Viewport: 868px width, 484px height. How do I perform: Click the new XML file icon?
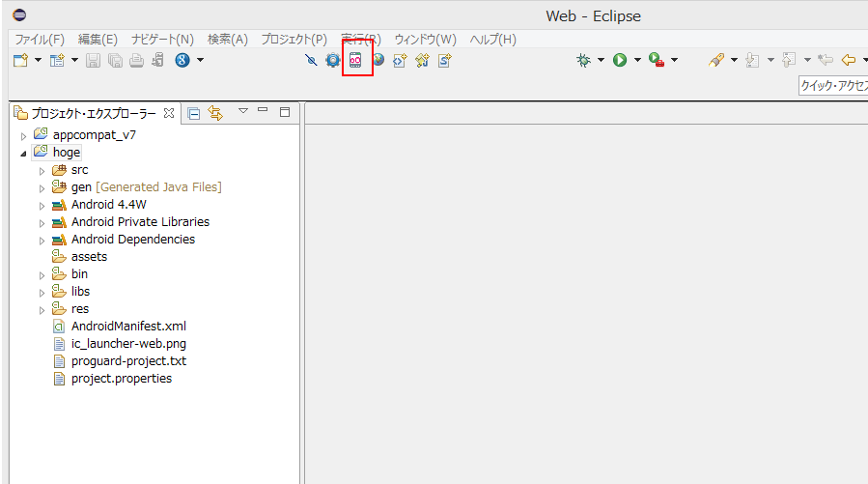(x=400, y=60)
